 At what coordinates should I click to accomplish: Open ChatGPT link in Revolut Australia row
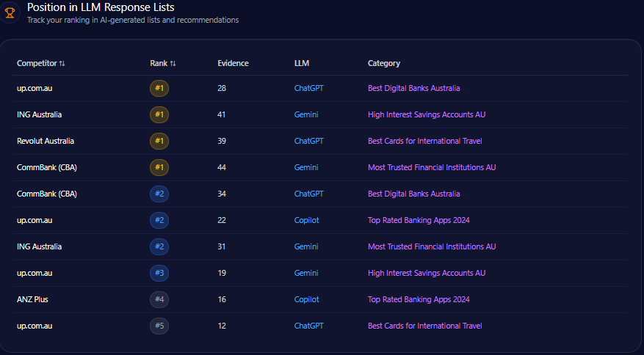pos(308,141)
